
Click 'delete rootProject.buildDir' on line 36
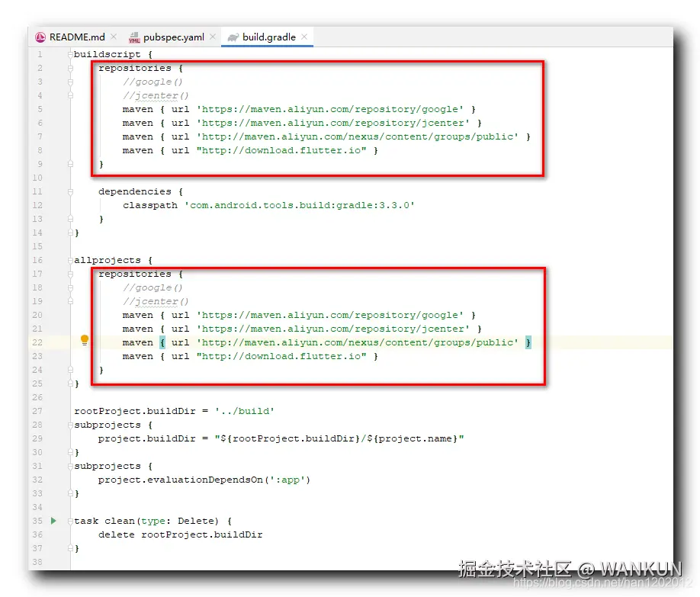point(181,535)
